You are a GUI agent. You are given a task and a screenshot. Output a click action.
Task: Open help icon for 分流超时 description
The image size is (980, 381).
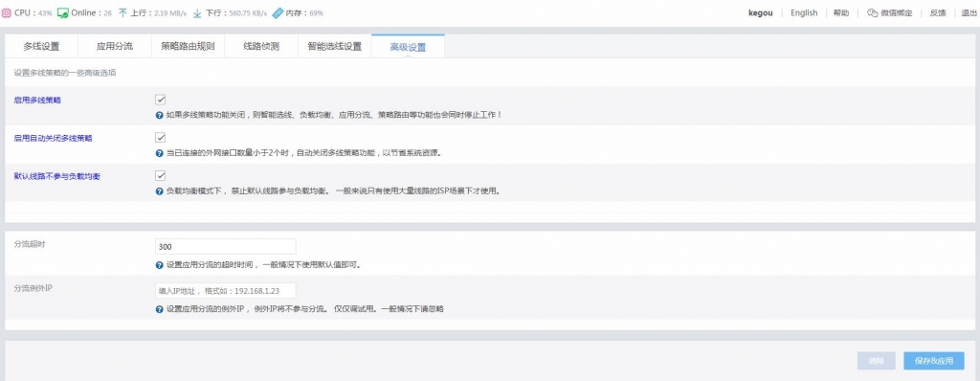(x=160, y=264)
